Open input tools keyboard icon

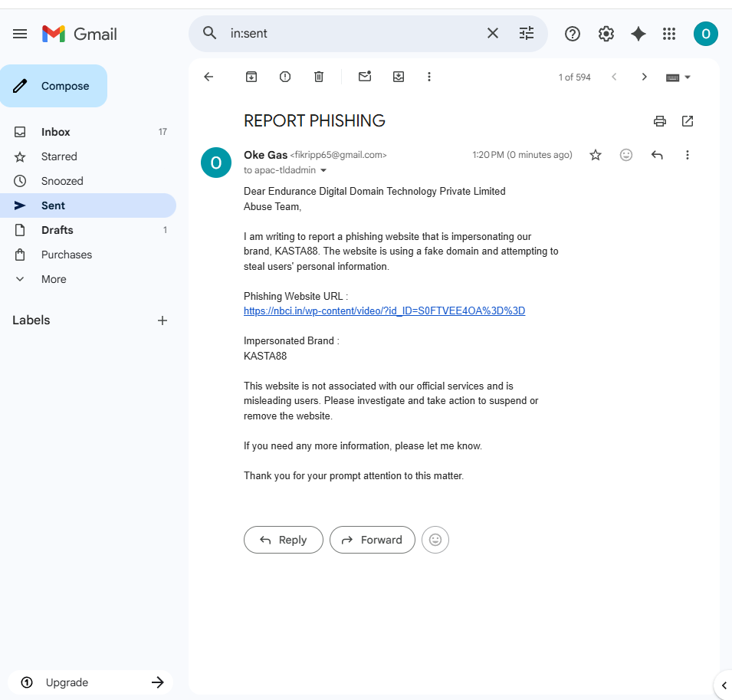[672, 77]
